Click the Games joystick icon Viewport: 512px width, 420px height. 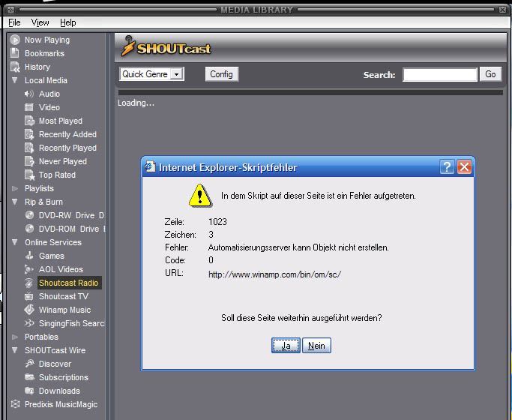pyautogui.click(x=29, y=256)
